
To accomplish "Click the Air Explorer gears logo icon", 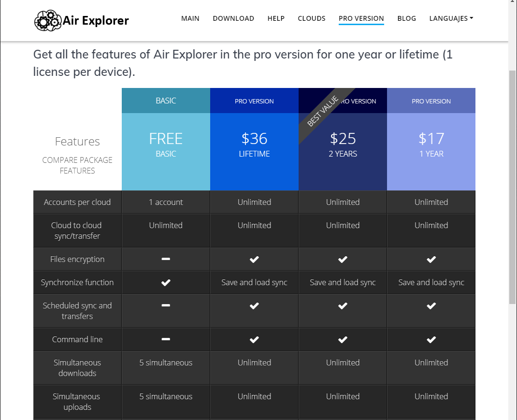I will pos(48,20).
